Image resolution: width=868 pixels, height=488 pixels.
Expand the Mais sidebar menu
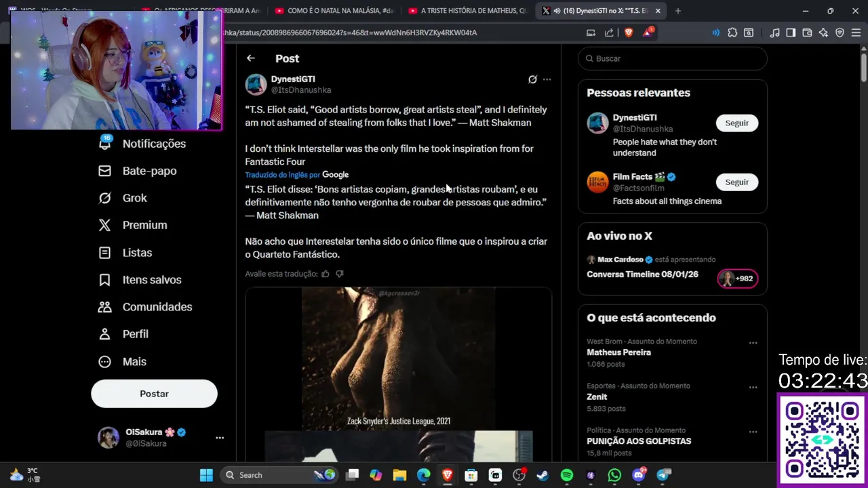pos(123,361)
